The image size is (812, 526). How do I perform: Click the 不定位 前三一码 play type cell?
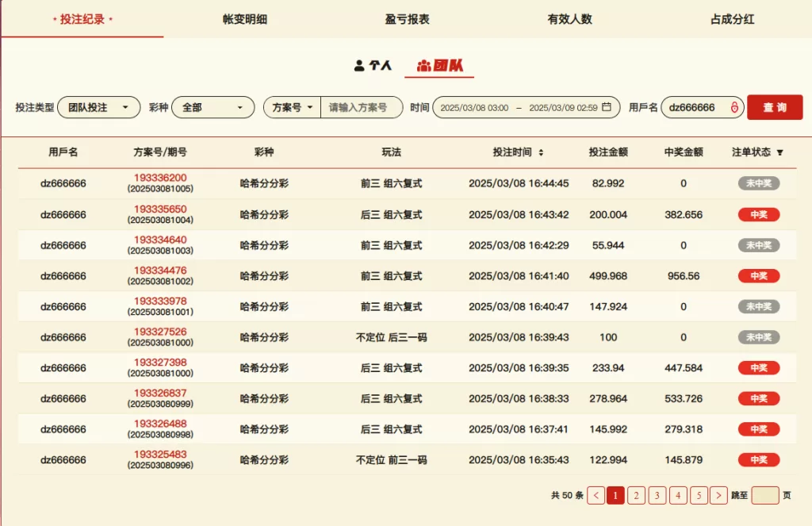click(x=392, y=459)
